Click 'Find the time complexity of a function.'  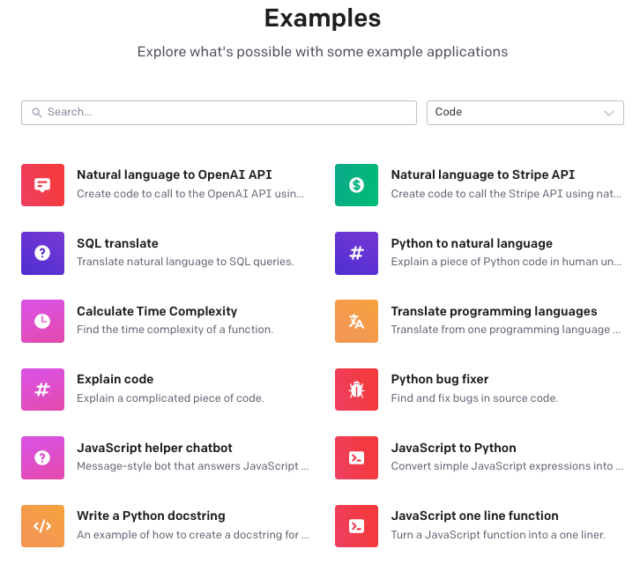click(175, 329)
